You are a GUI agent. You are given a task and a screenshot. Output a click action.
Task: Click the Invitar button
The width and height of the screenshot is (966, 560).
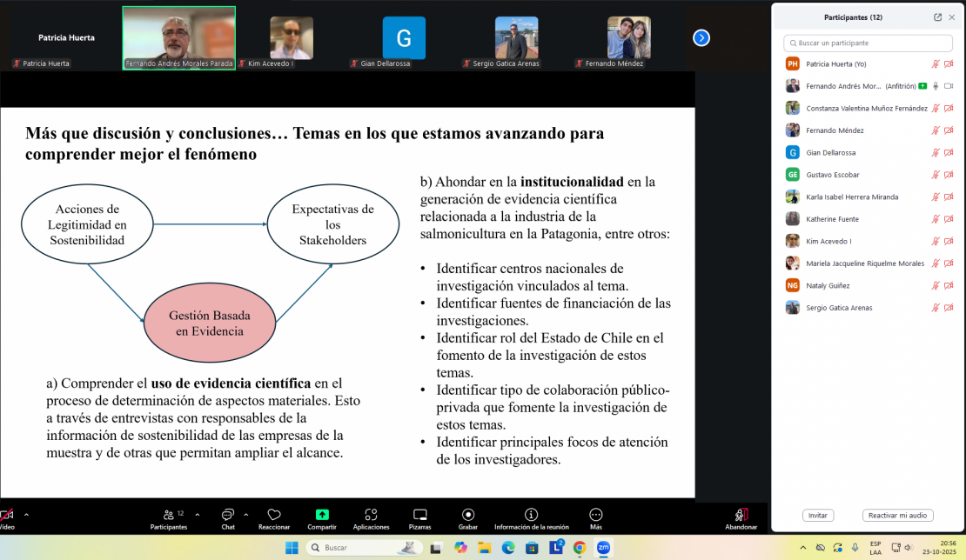[x=818, y=516]
